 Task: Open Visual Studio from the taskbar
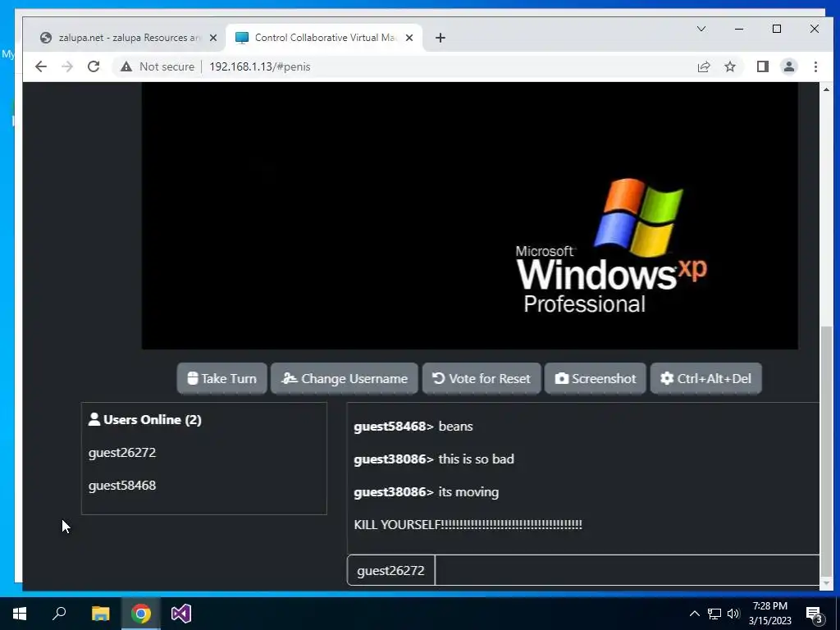(x=181, y=614)
